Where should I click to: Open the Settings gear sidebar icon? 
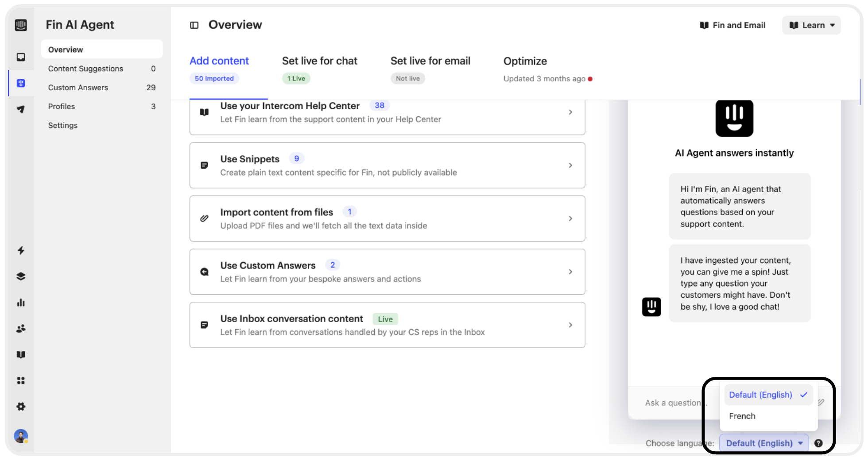pyautogui.click(x=21, y=407)
